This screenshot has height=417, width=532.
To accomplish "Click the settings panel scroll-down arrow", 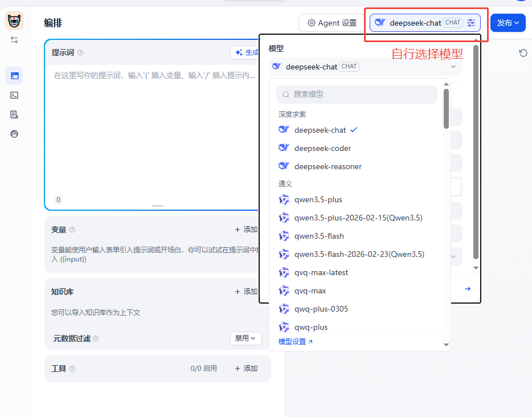I will pos(476,268).
